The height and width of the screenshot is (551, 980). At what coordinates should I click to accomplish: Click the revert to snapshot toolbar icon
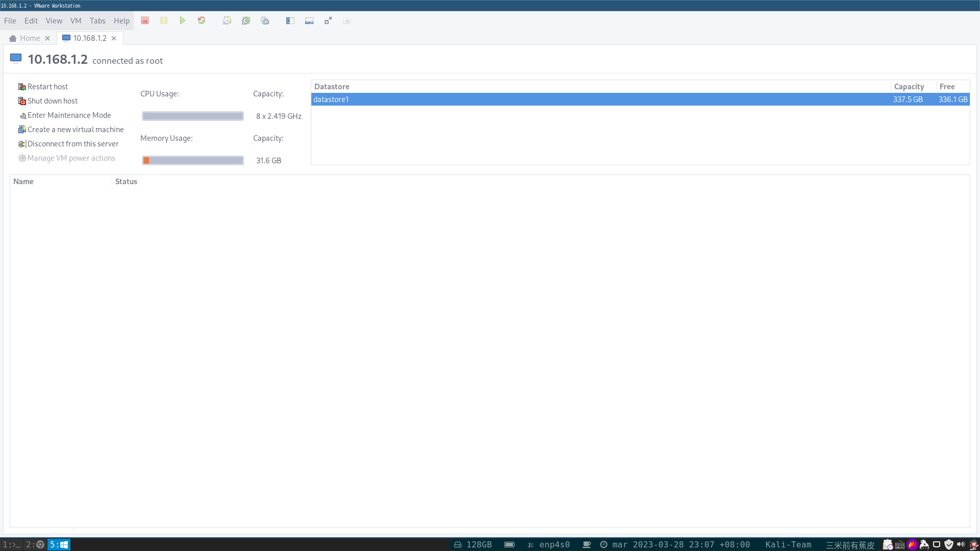(x=246, y=21)
